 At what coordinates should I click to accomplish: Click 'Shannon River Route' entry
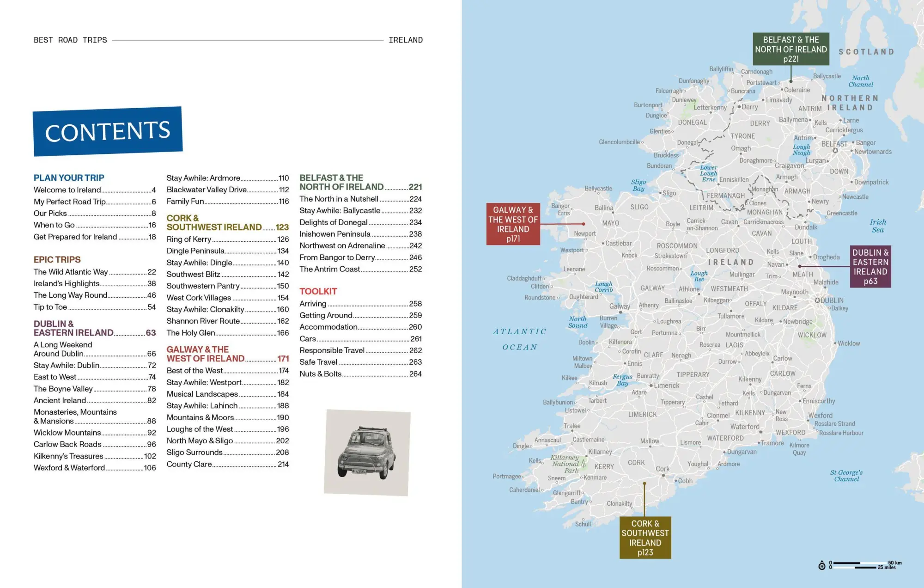(228, 321)
